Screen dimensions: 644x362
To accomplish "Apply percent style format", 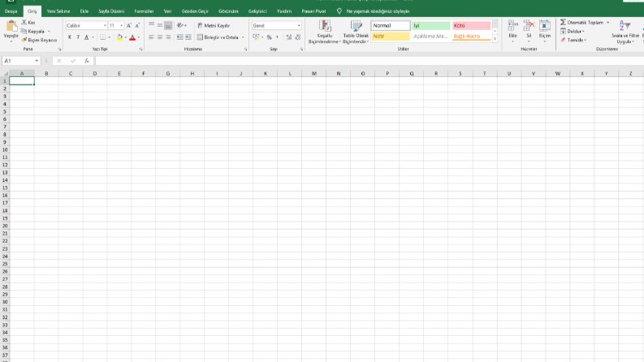I will coord(270,37).
